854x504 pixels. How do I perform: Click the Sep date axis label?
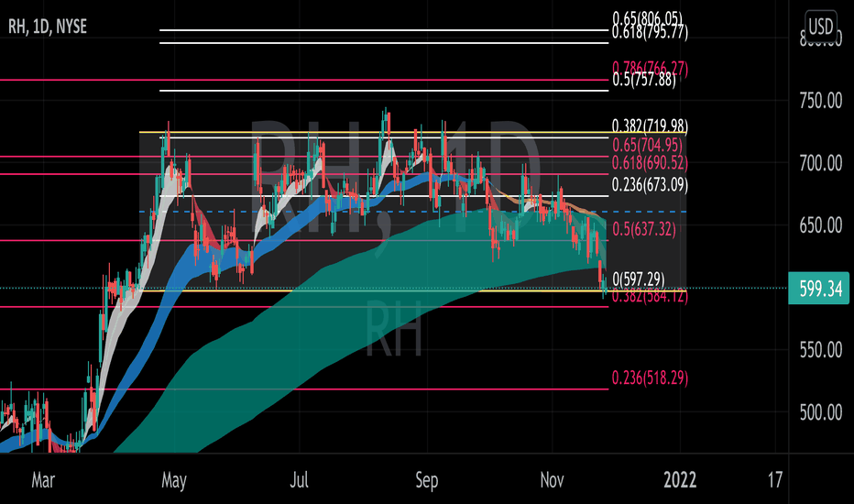tap(426, 480)
